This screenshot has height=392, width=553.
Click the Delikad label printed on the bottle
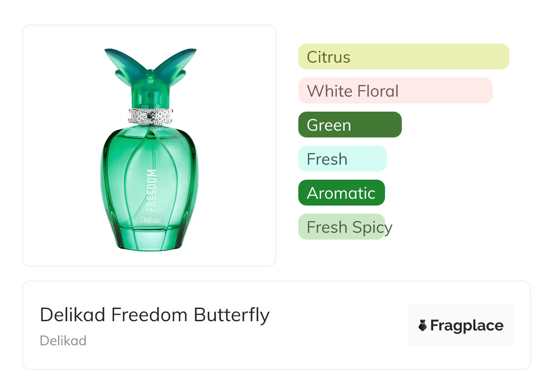tap(150, 220)
